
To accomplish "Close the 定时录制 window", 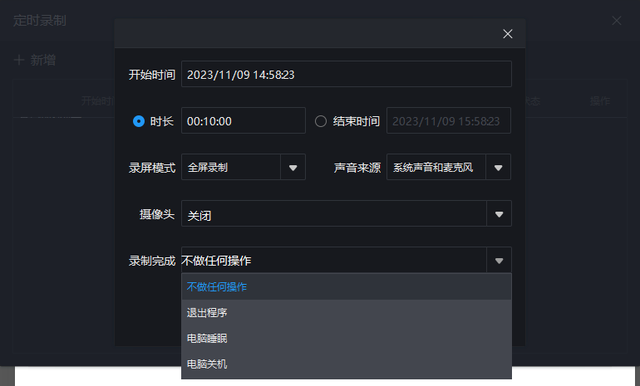I will pos(616,21).
